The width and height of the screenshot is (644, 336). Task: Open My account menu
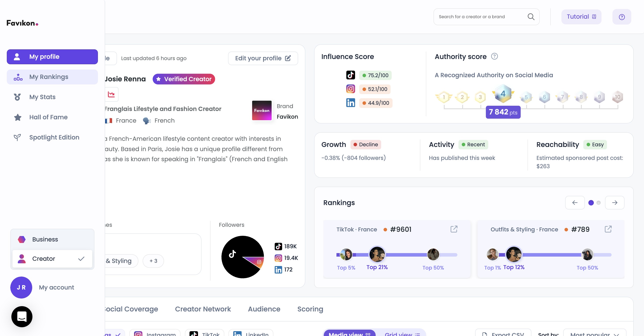coord(56,288)
